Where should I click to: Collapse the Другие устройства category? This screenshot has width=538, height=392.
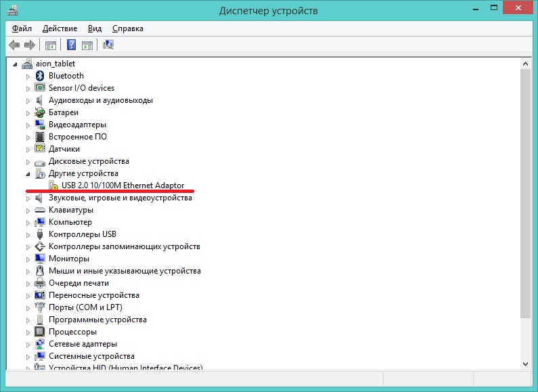[x=28, y=174]
